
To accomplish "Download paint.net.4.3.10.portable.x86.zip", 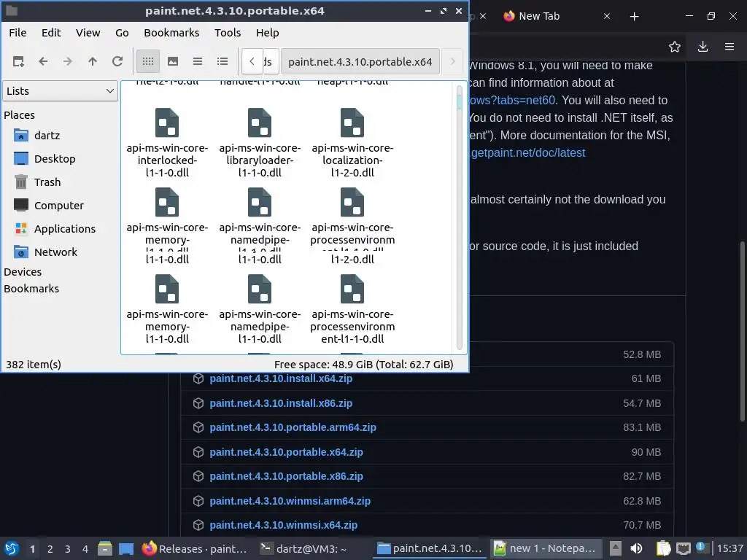I will point(286,476).
